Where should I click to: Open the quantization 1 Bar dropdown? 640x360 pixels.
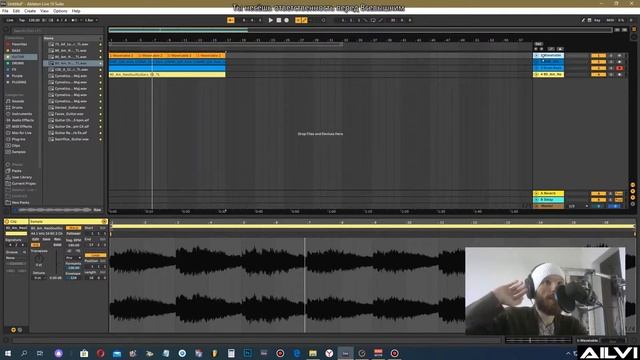pos(91,20)
